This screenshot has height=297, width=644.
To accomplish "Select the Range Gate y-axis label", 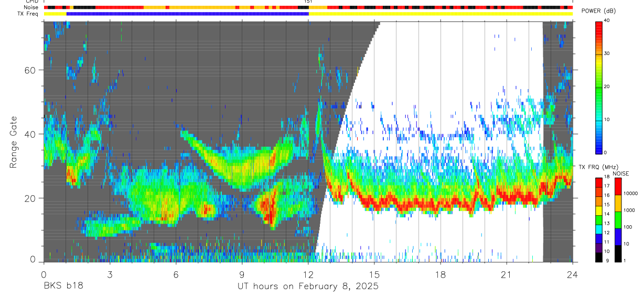I will pos(14,142).
